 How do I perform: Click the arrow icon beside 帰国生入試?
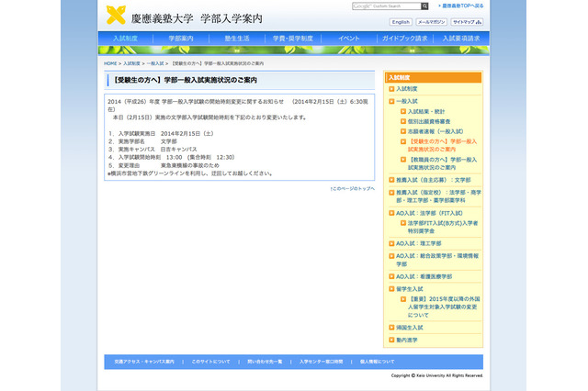pyautogui.click(x=391, y=328)
